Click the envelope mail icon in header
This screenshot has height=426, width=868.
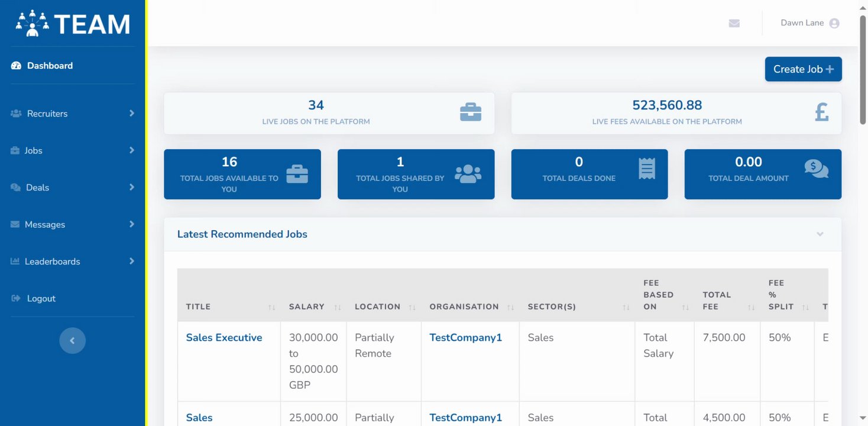pyautogui.click(x=734, y=23)
